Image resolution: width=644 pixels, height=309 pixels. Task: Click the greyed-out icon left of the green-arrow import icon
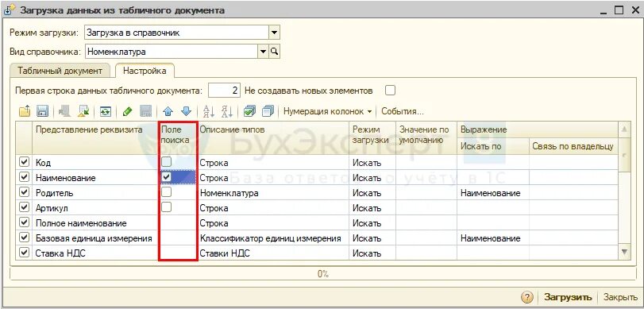[65, 111]
